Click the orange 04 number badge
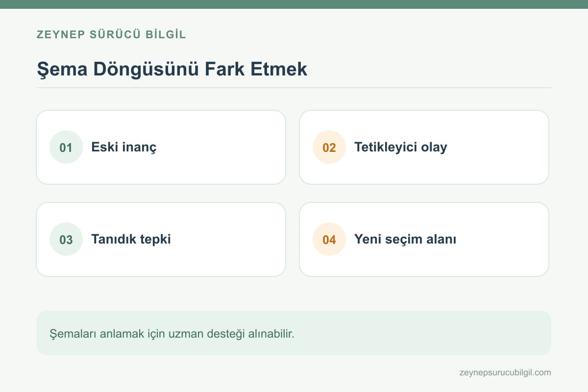 pyautogui.click(x=329, y=239)
